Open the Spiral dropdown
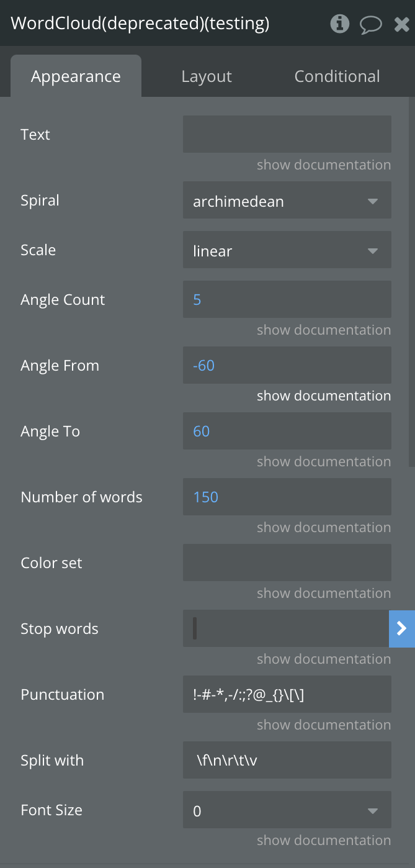This screenshot has width=415, height=868. coord(287,200)
